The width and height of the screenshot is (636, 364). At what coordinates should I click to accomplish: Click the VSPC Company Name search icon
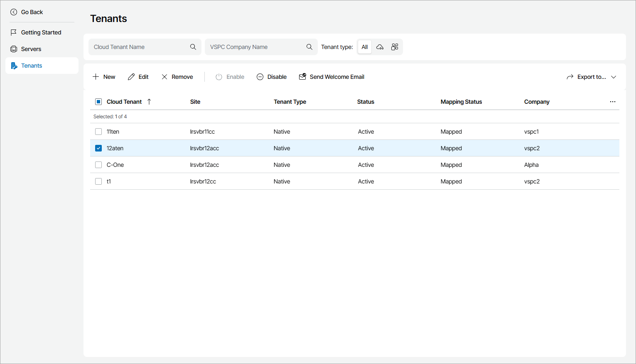coord(309,47)
